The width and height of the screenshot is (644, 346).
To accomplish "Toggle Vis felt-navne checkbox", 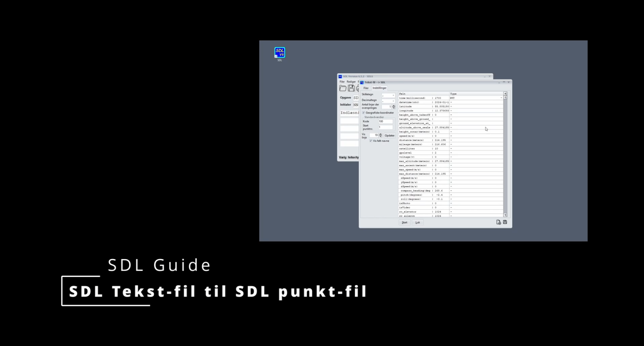I will click(371, 141).
